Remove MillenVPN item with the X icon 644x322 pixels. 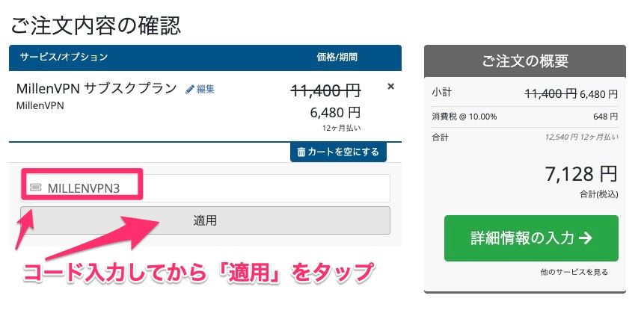pos(390,87)
